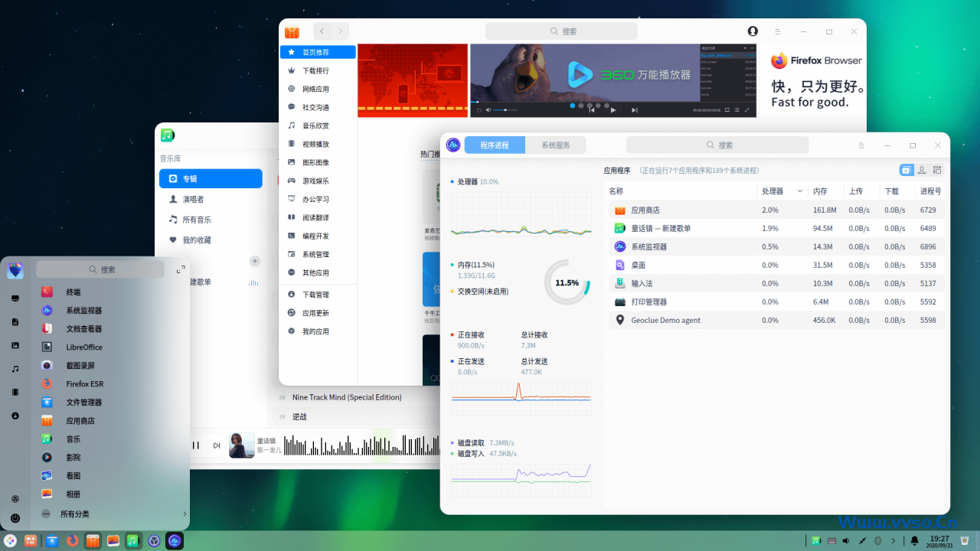This screenshot has width=980, height=551.
Task: Switch to 系统服务 tab
Action: tap(555, 145)
